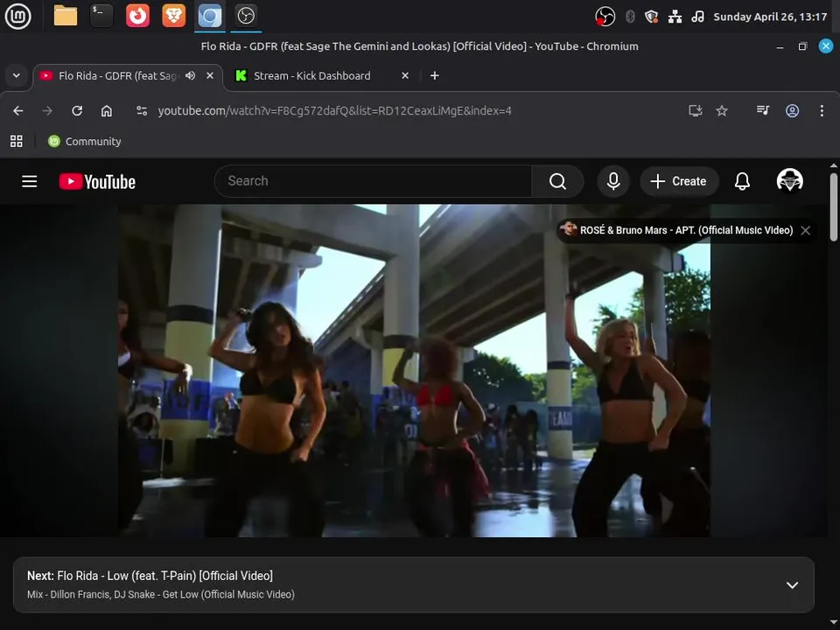Image resolution: width=840 pixels, height=630 pixels.
Task: View site information icon in address bar
Action: (142, 111)
